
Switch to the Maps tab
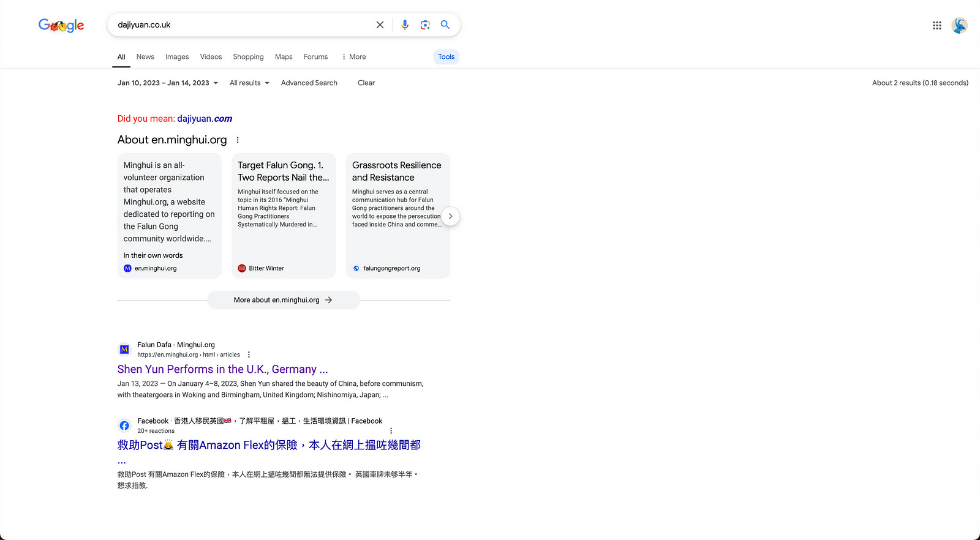coord(284,57)
